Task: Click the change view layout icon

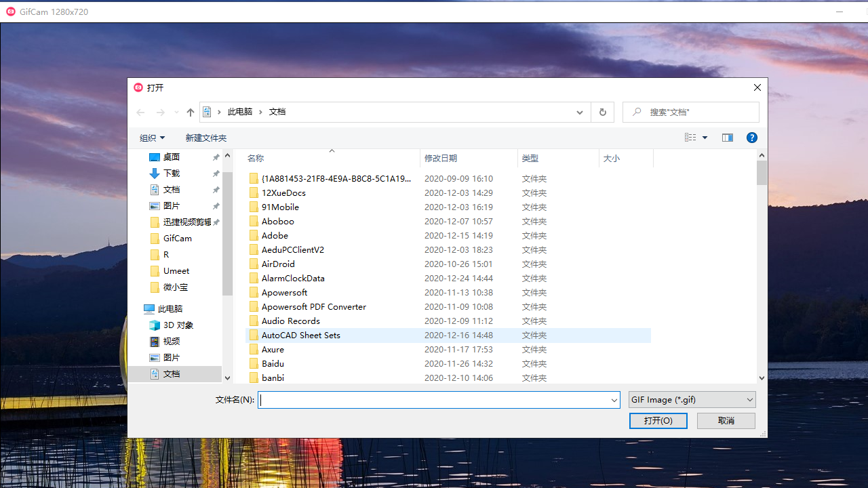Action: click(690, 138)
